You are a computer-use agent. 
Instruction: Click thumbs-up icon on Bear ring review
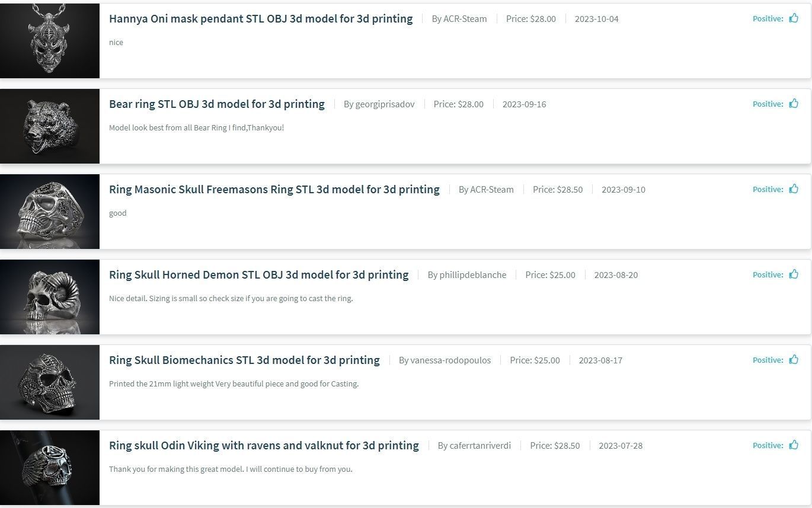(x=794, y=104)
